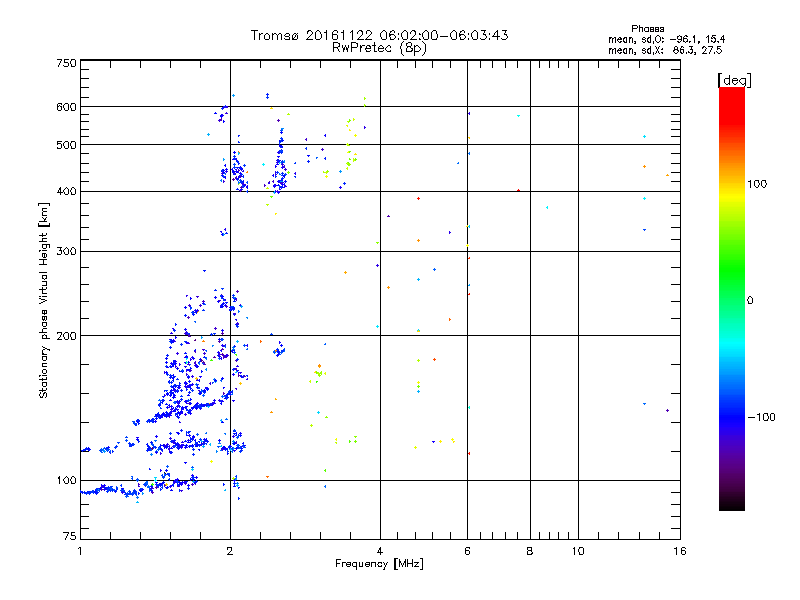This screenshot has width=800, height=600.
Task: Click the '[deg]' colorbar unit label
Action: [x=734, y=80]
